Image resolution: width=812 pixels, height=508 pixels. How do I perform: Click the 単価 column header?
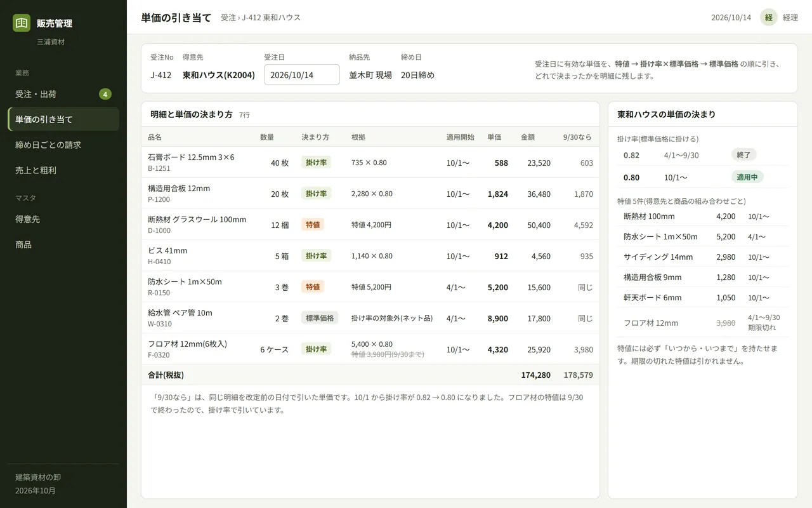[x=494, y=137]
